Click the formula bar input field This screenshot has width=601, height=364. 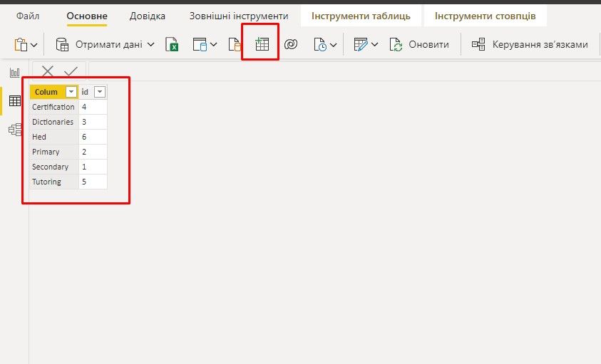click(x=344, y=71)
